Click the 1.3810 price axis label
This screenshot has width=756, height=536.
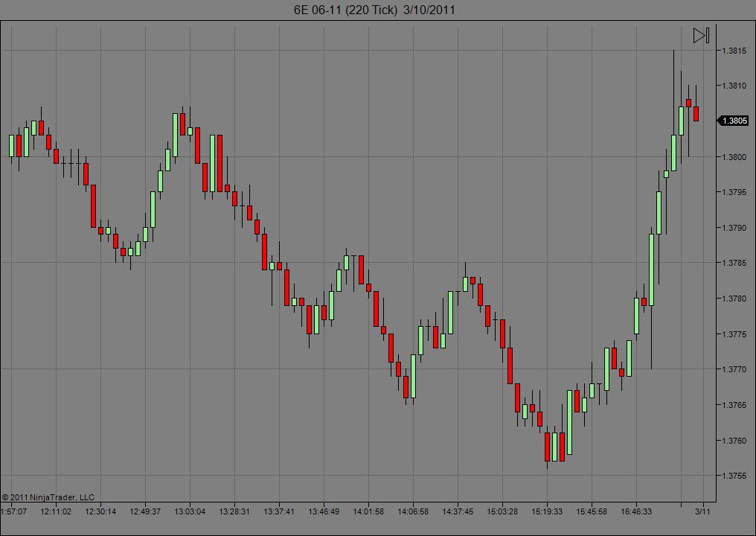pos(733,86)
